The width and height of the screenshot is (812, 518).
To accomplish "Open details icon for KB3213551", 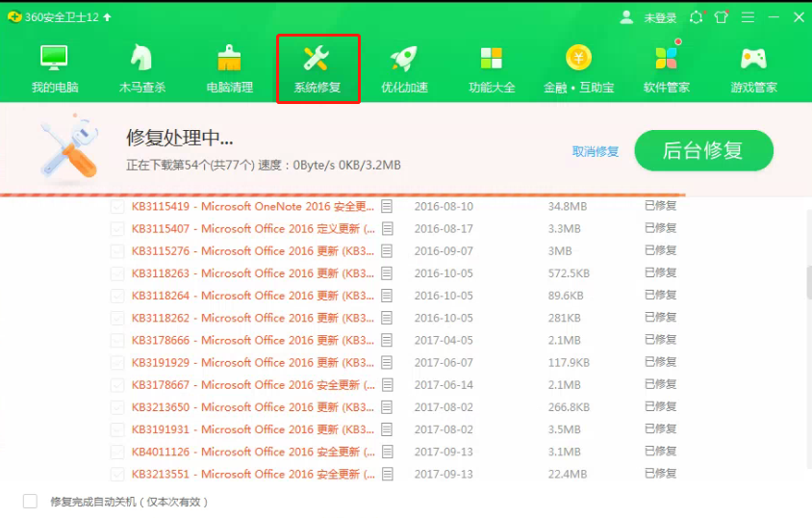I will pos(387,474).
